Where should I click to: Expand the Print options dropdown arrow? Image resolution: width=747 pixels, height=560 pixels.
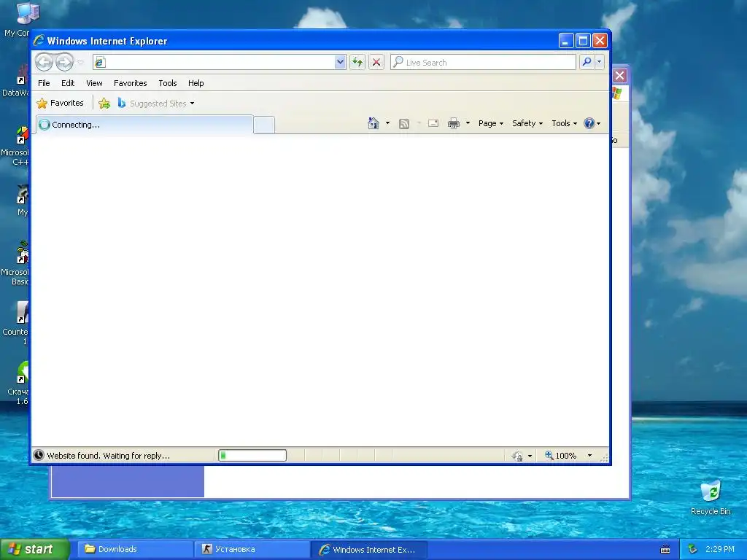468,123
